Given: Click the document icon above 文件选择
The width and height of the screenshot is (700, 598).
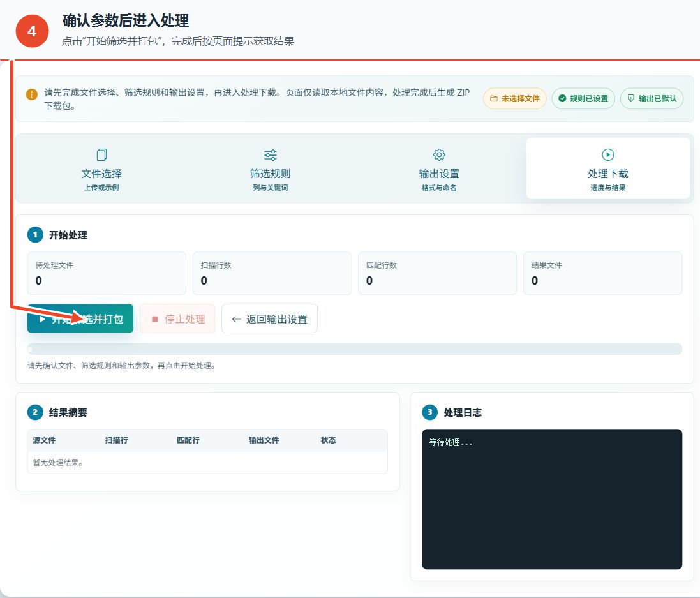Looking at the screenshot, I should (x=102, y=154).
